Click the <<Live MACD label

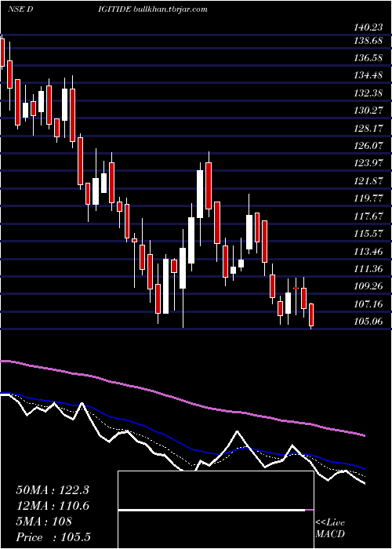click(330, 529)
